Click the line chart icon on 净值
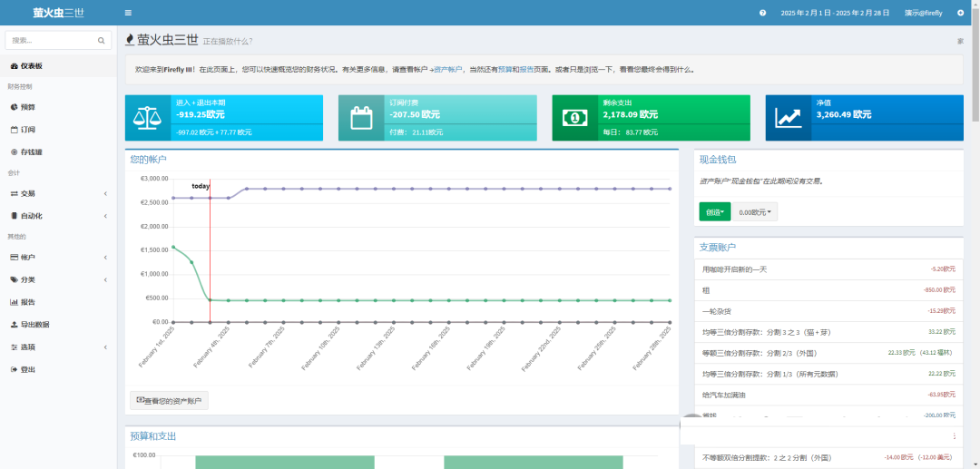 (x=789, y=118)
